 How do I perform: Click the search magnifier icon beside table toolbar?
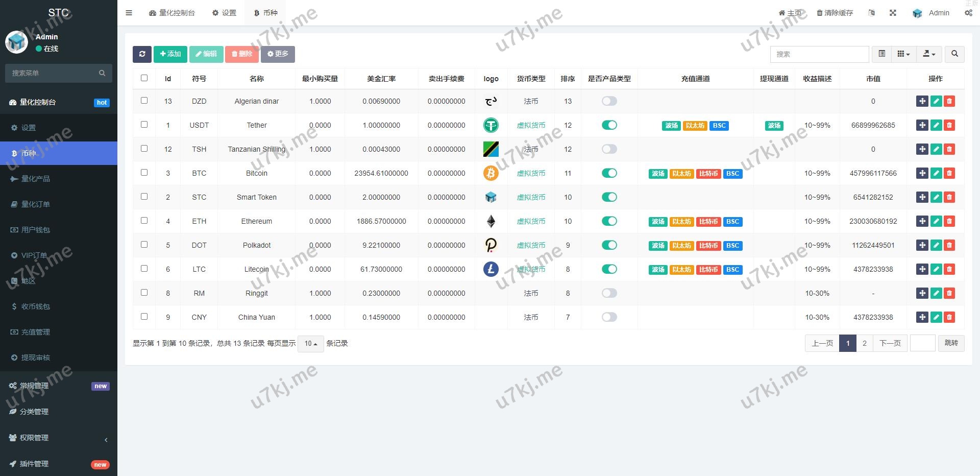pos(954,54)
